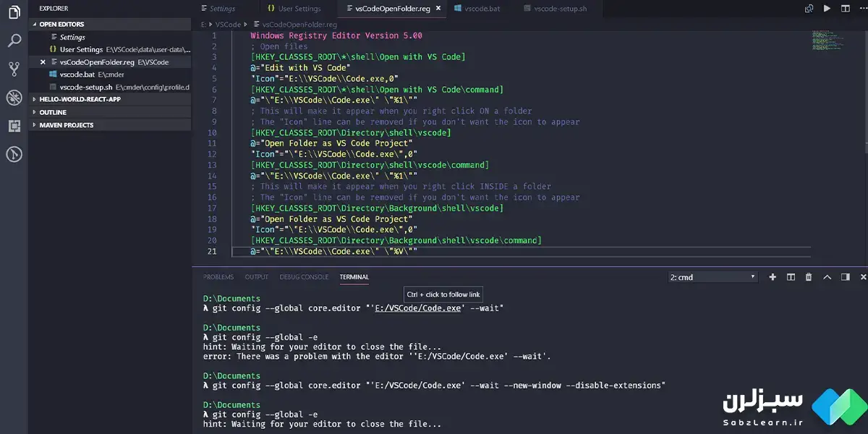Click the run (play) icon in editor toolbar

click(x=827, y=9)
